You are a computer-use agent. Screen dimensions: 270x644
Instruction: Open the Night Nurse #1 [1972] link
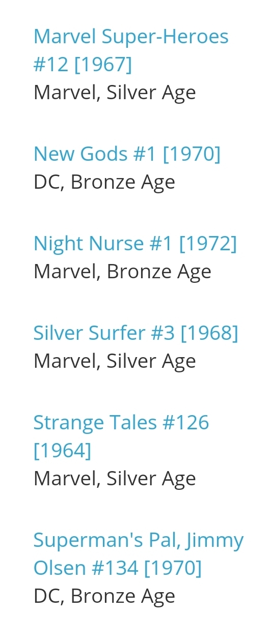135,243
